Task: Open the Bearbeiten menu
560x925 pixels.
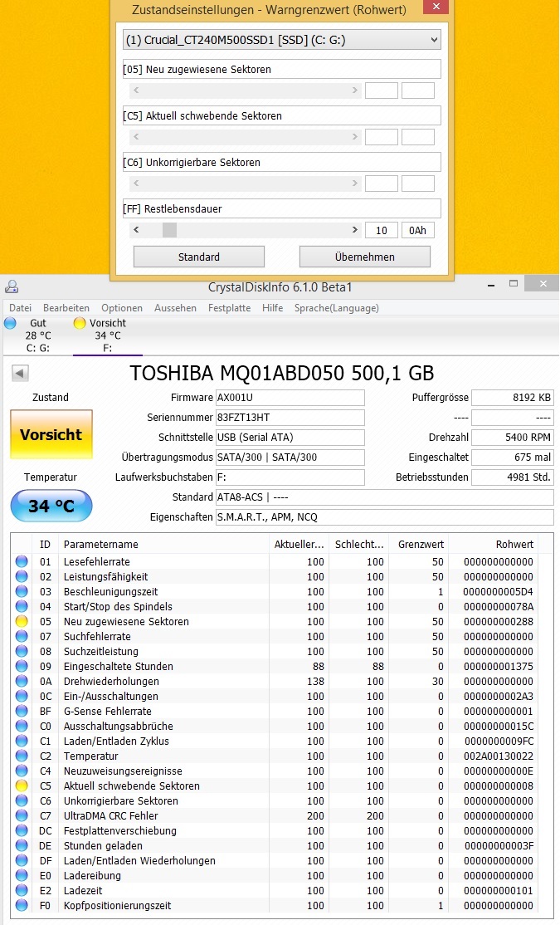Action: pyautogui.click(x=66, y=308)
